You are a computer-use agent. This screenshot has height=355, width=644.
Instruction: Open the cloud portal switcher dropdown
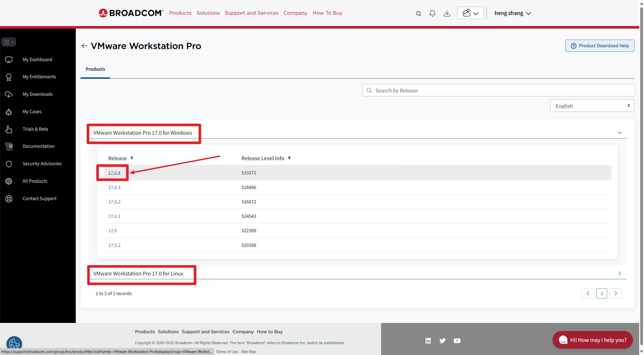click(x=470, y=13)
